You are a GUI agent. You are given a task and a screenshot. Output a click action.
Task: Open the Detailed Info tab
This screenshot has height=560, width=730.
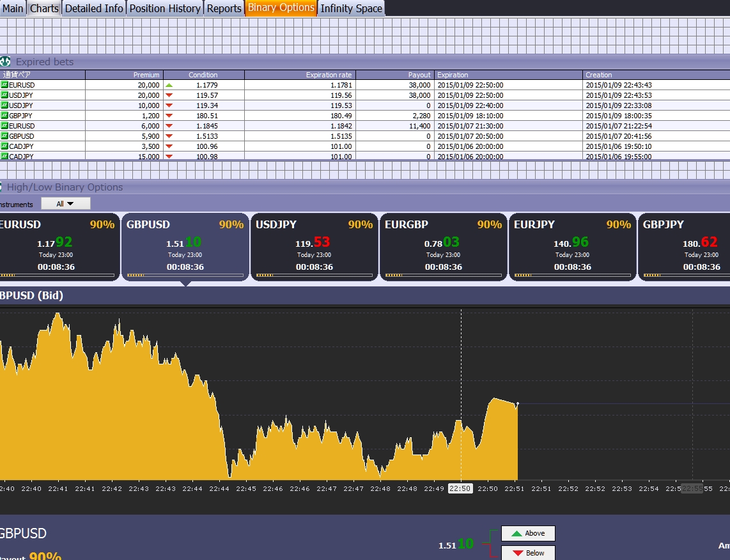coord(94,8)
